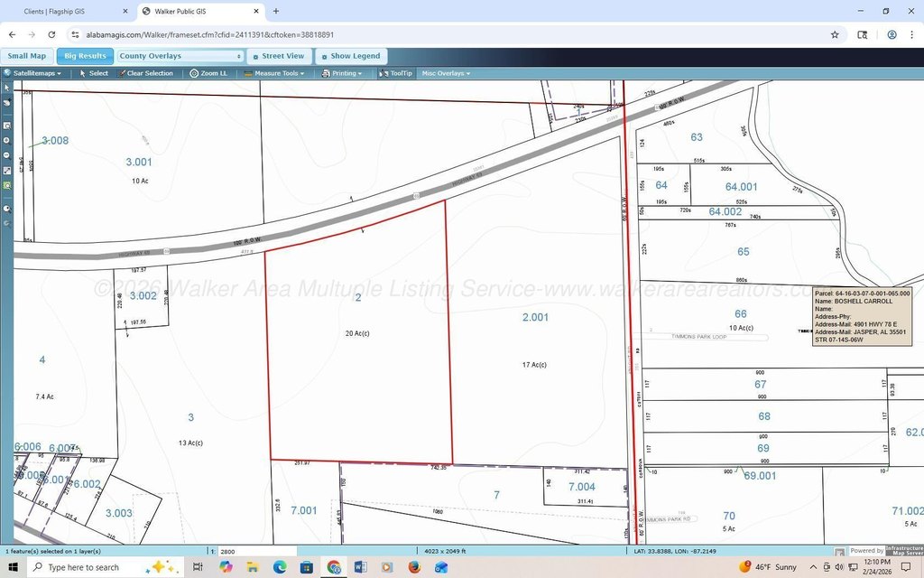The width and height of the screenshot is (924, 578).
Task: Click the '20 Ac(c)' acreage label
Action: [x=357, y=333]
